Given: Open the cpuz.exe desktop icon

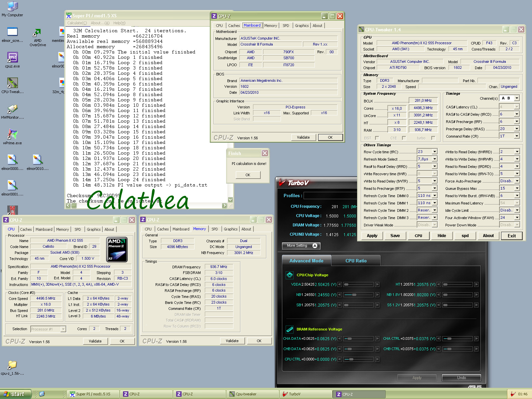Looking at the screenshot, I should coord(12,58).
